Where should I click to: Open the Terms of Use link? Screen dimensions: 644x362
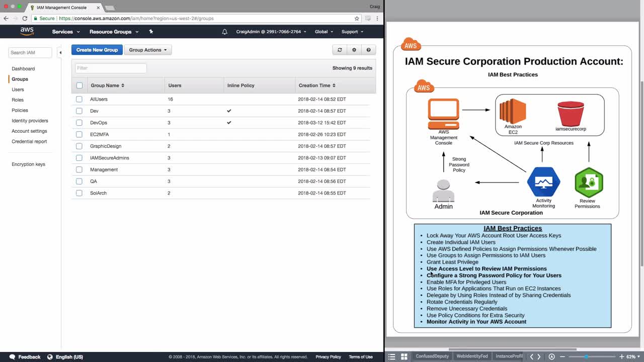[x=361, y=357]
